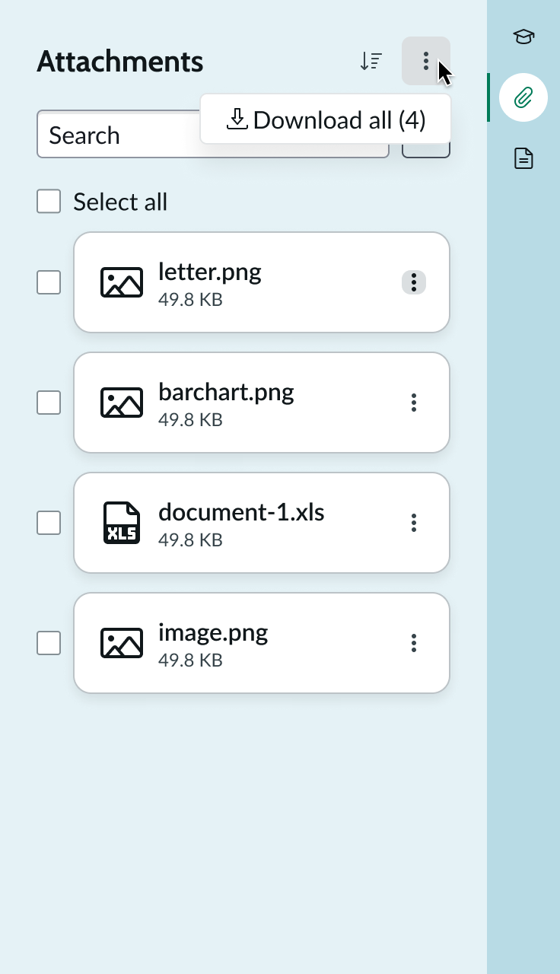Click the image icon for image.png
The width and height of the screenshot is (560, 974).
click(x=122, y=643)
